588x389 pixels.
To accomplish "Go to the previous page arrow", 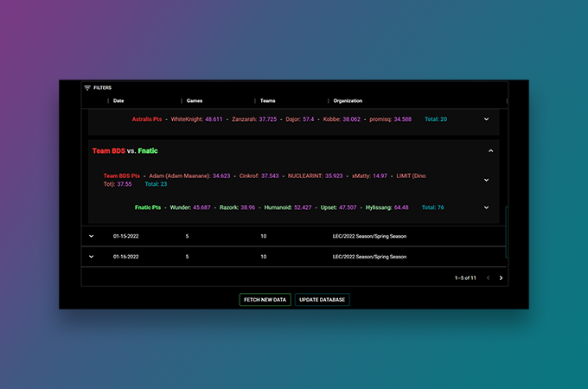I will click(x=489, y=278).
